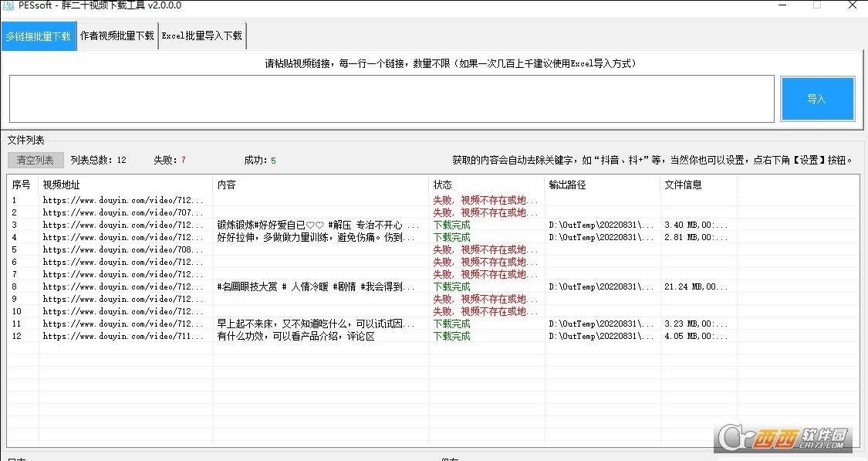Click row 11 content starting 早上起不来床
The image size is (868, 461).
[x=318, y=324]
